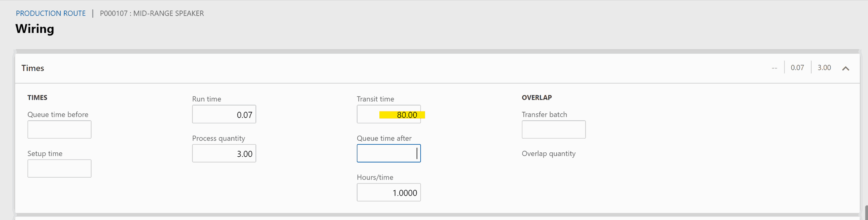Click the Overlap quantity label
Viewport: 868px width, 220px height.
(548, 153)
